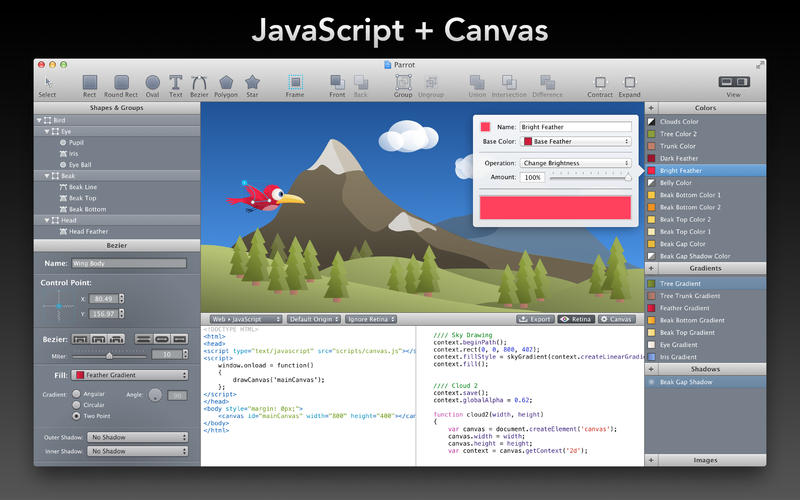Select the Bezier tool
The image size is (800, 500).
pos(199,86)
